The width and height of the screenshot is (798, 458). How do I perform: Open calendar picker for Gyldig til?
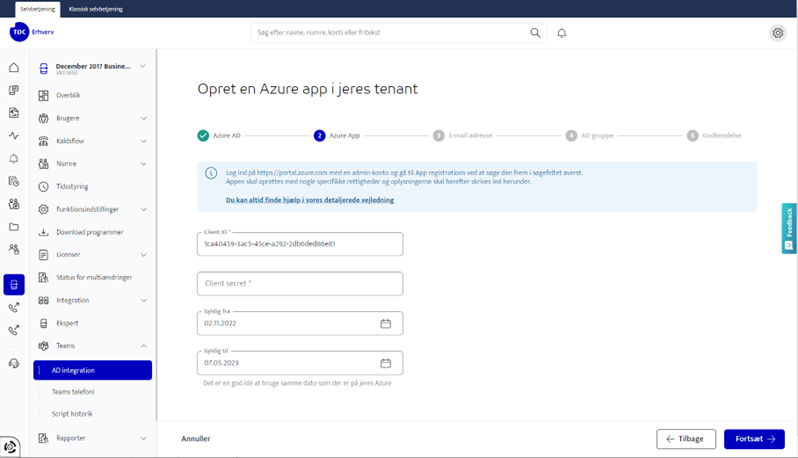[386, 363]
